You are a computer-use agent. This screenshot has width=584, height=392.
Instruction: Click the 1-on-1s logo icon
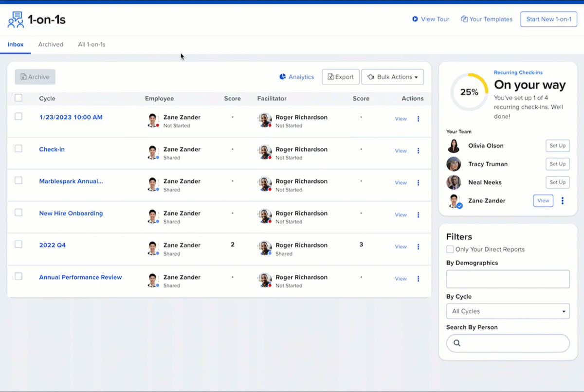pyautogui.click(x=16, y=20)
